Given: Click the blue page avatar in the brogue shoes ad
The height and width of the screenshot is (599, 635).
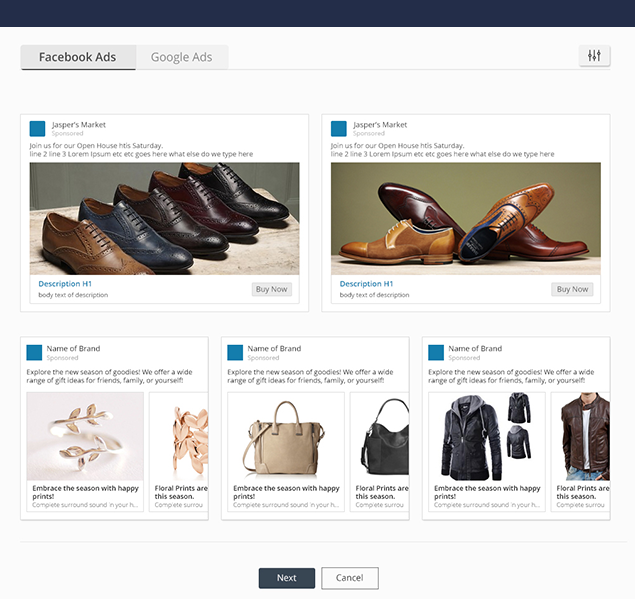Looking at the screenshot, I should [37, 129].
